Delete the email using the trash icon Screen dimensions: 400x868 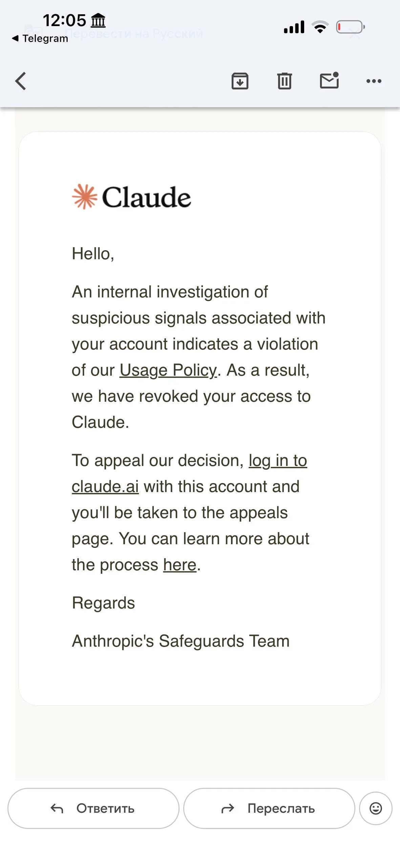point(285,81)
